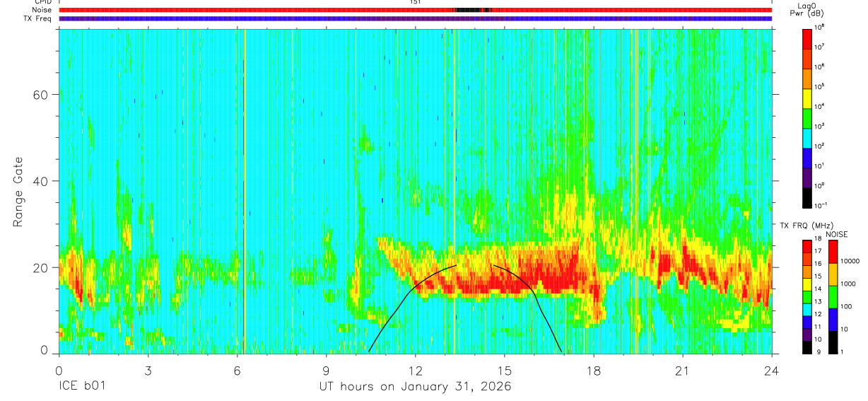Image resolution: width=868 pixels, height=401 pixels.
Task: Click the x-axis tick label '12'
Action: tap(416, 370)
